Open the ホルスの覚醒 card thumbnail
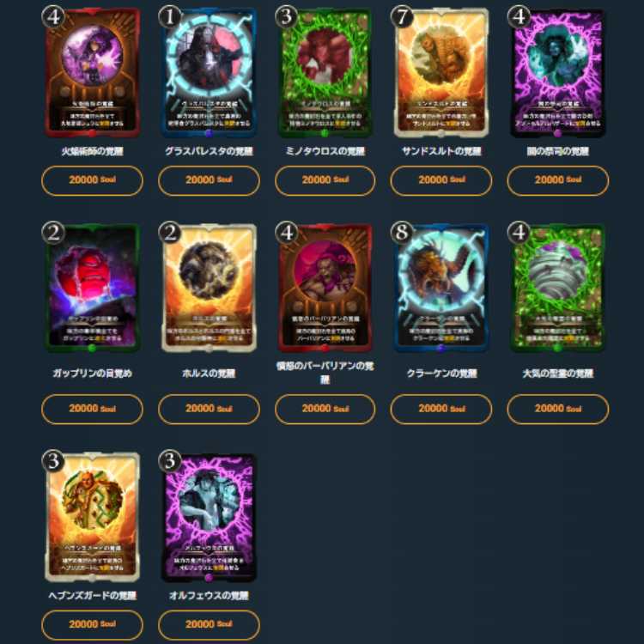Viewport: 644px width, 644px height. click(x=209, y=288)
